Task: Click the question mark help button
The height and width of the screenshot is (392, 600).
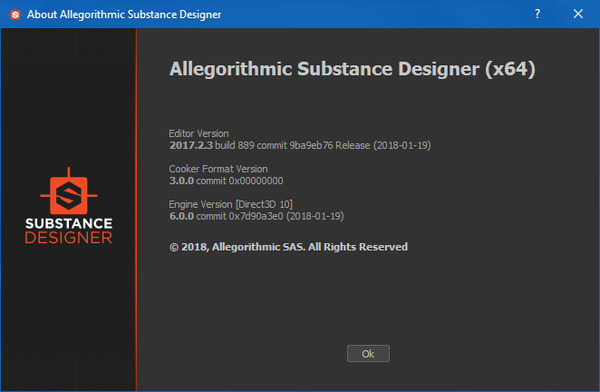Action: point(537,14)
